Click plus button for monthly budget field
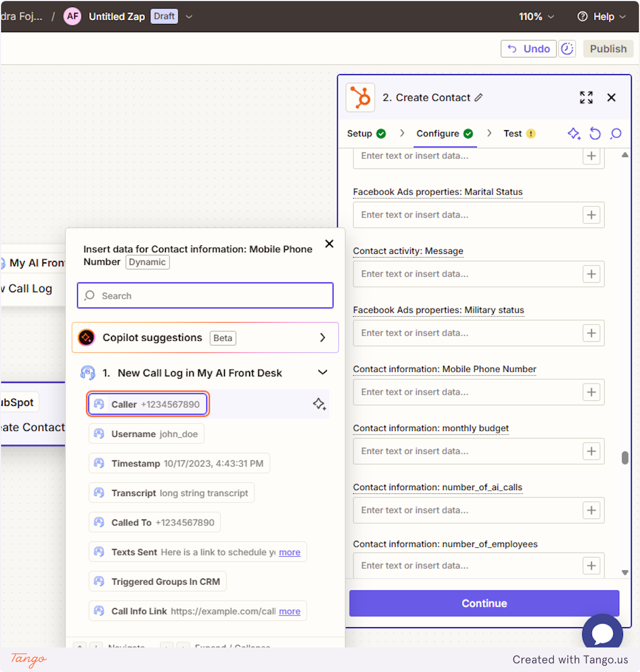Image resolution: width=640 pixels, height=672 pixels. coord(591,452)
